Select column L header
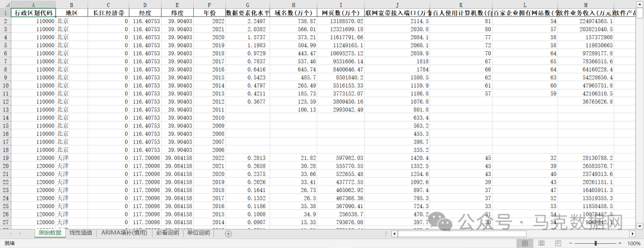This screenshot has width=644, height=248. [x=525, y=5]
